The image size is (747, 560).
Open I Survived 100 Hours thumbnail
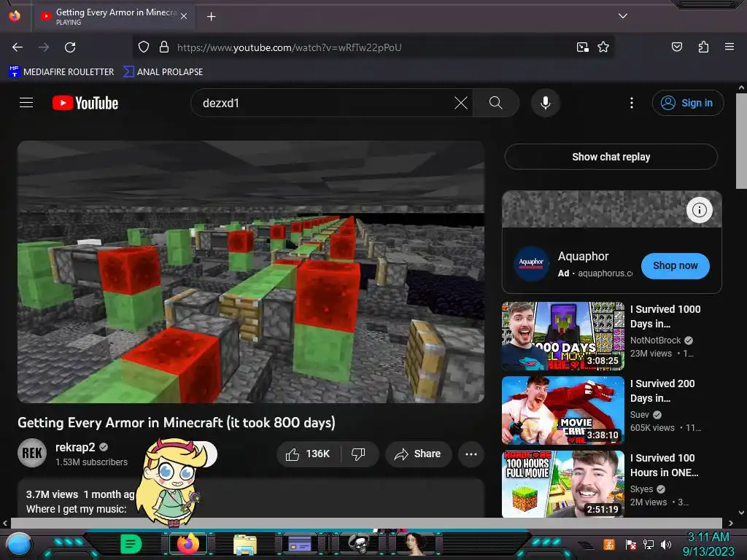(x=563, y=484)
